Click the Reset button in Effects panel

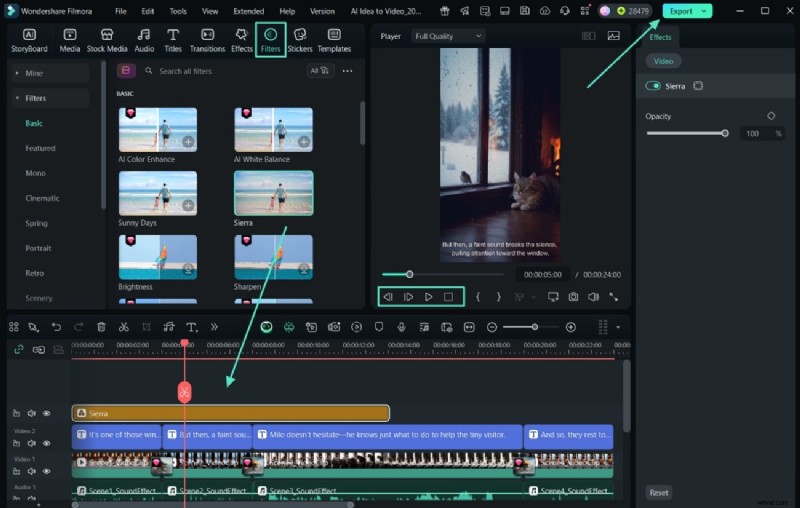658,492
